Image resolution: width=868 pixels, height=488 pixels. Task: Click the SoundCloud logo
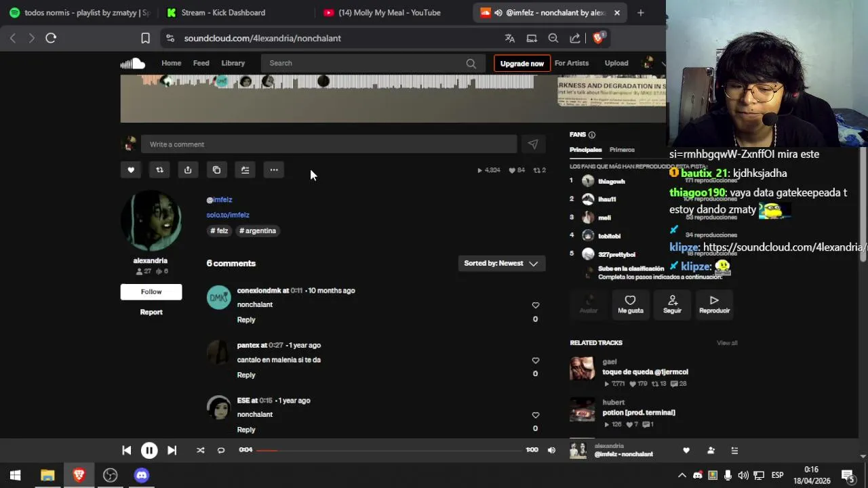(x=133, y=63)
